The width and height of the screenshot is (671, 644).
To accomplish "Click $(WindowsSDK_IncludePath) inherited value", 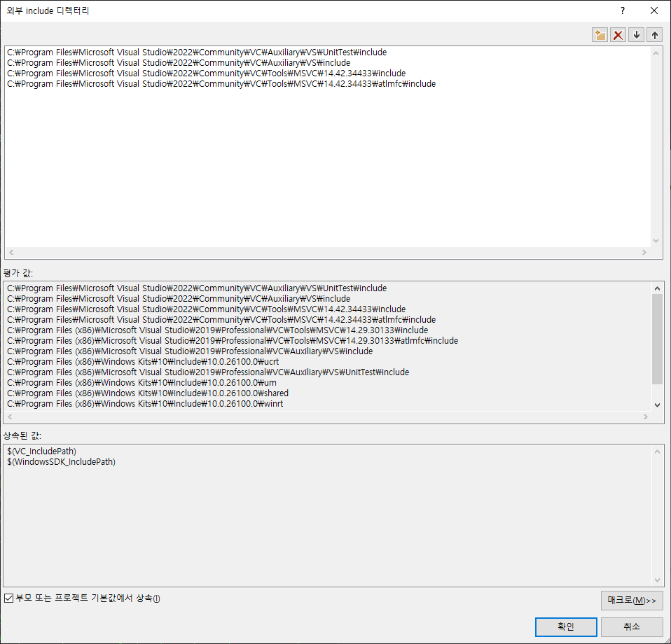I will pyautogui.click(x=61, y=462).
